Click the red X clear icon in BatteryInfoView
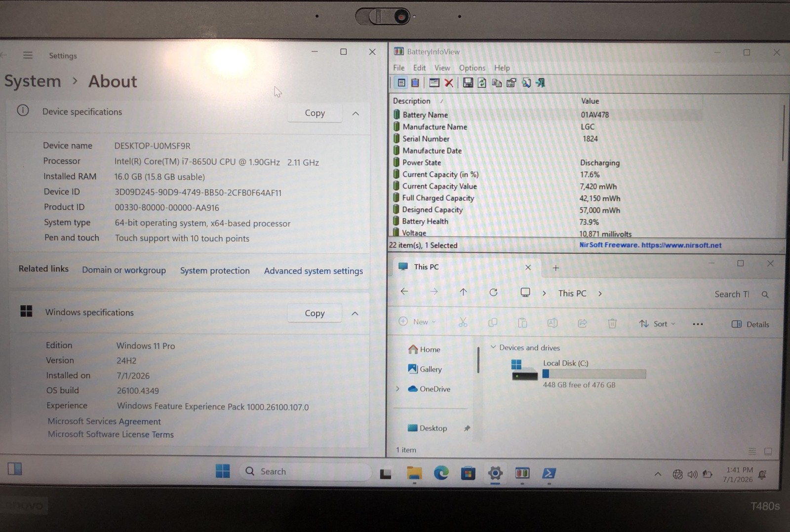This screenshot has width=790, height=532. pyautogui.click(x=449, y=83)
